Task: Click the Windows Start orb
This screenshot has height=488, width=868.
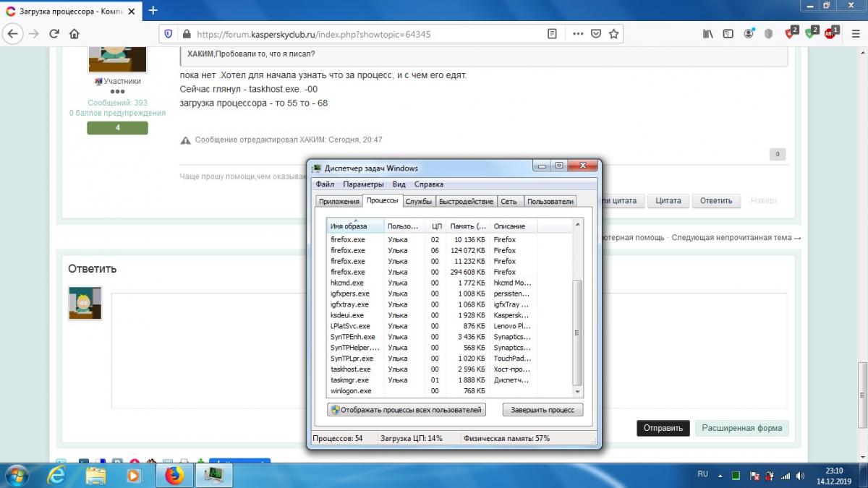Action: (x=16, y=475)
